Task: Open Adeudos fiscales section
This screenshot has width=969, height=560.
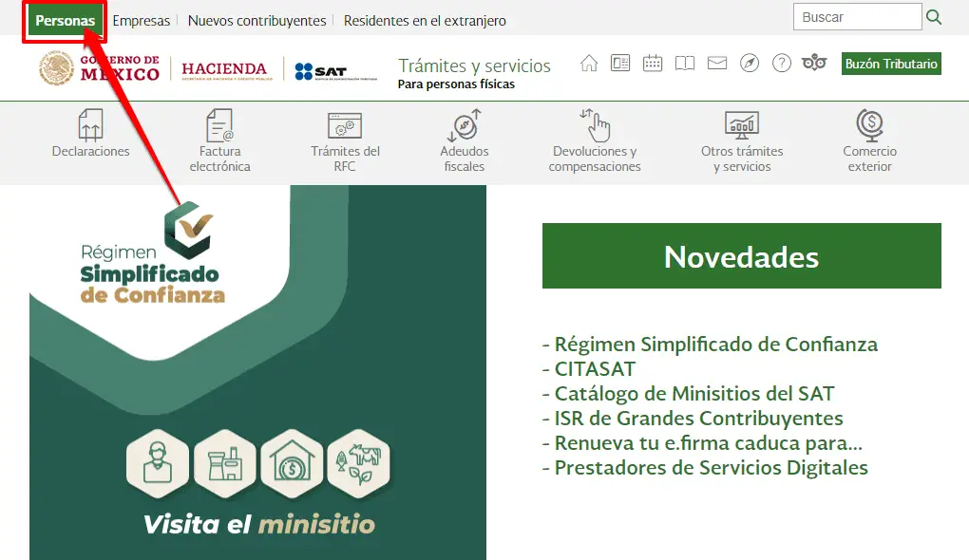Action: click(x=465, y=140)
